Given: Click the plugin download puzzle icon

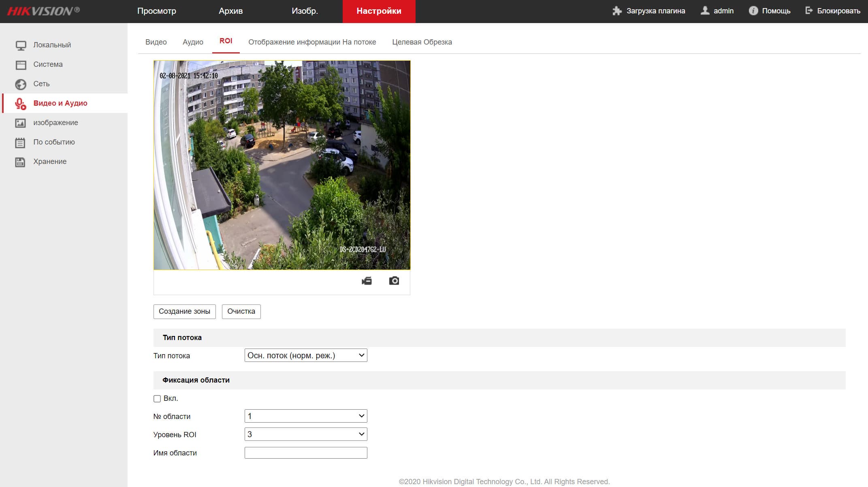Looking at the screenshot, I should [x=617, y=11].
